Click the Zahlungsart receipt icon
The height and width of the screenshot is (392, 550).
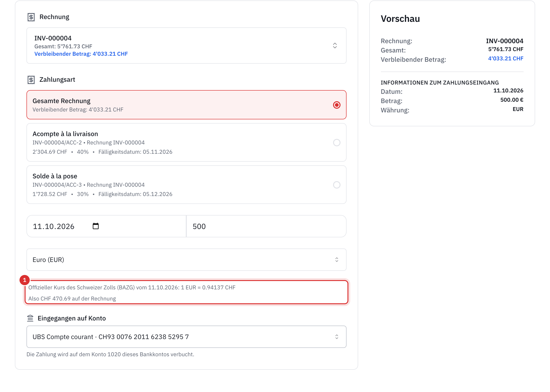(31, 80)
